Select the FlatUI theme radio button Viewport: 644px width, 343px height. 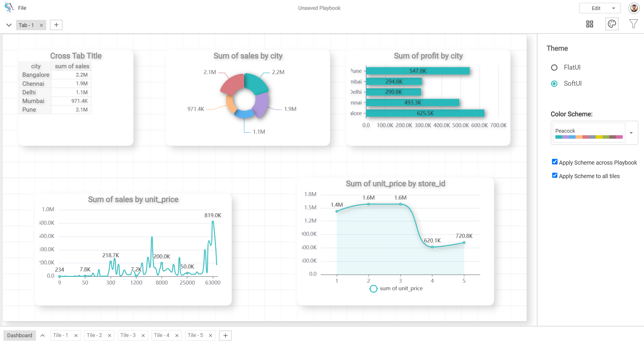point(554,68)
